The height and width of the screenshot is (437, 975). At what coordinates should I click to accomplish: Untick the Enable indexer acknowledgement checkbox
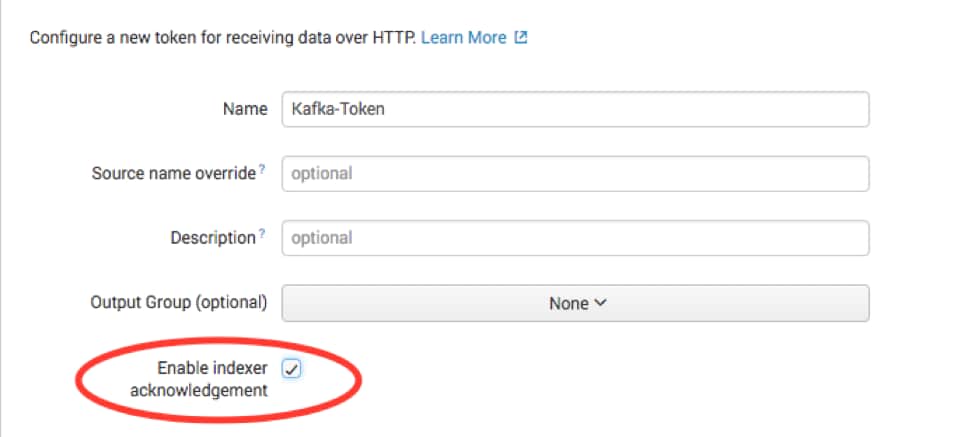point(291,369)
